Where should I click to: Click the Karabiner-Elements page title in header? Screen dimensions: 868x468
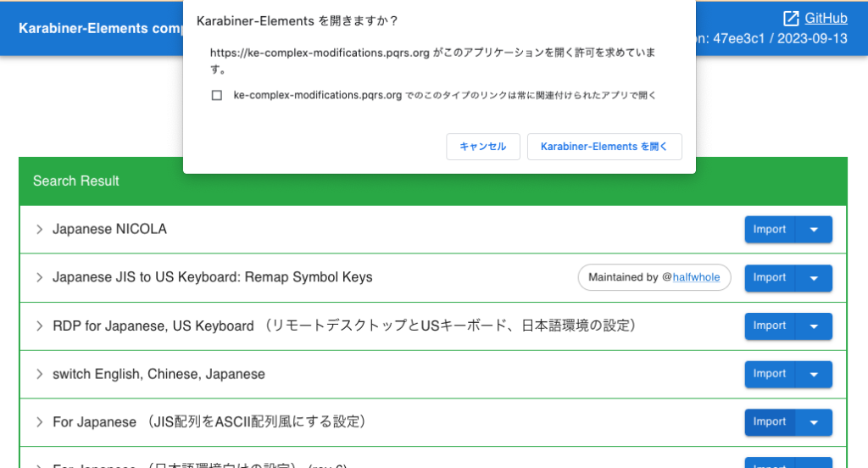[101, 28]
